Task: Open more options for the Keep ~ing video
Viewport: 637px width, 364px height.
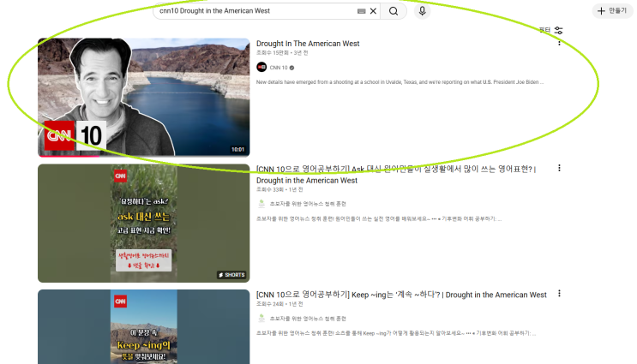Action: point(559,294)
